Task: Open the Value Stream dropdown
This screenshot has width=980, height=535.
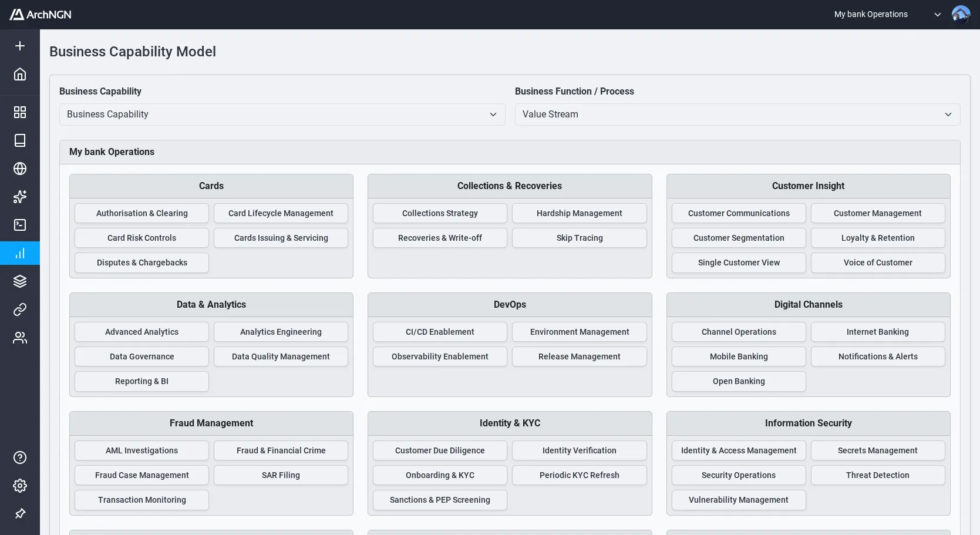Action: click(737, 115)
